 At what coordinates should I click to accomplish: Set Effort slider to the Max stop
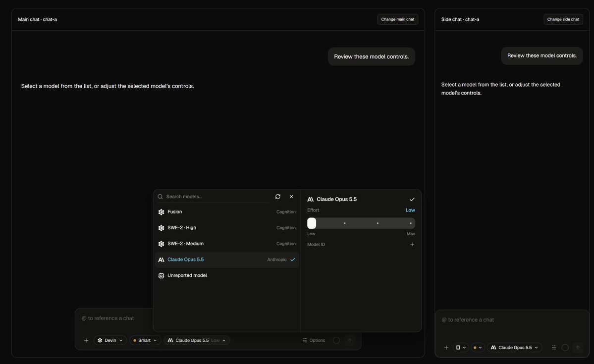click(411, 223)
